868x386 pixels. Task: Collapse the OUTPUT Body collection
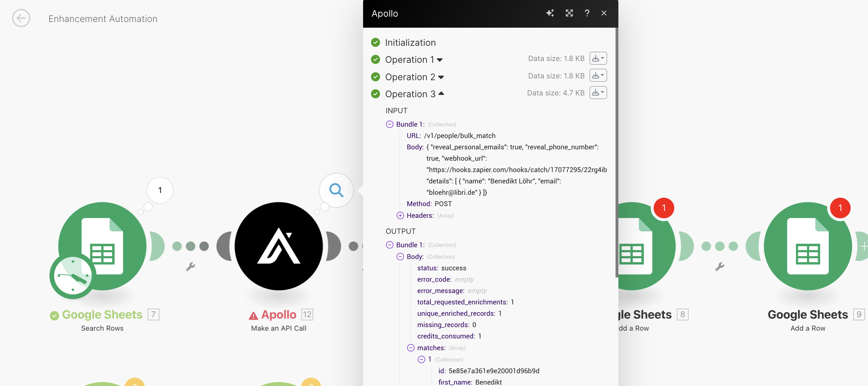tap(400, 257)
